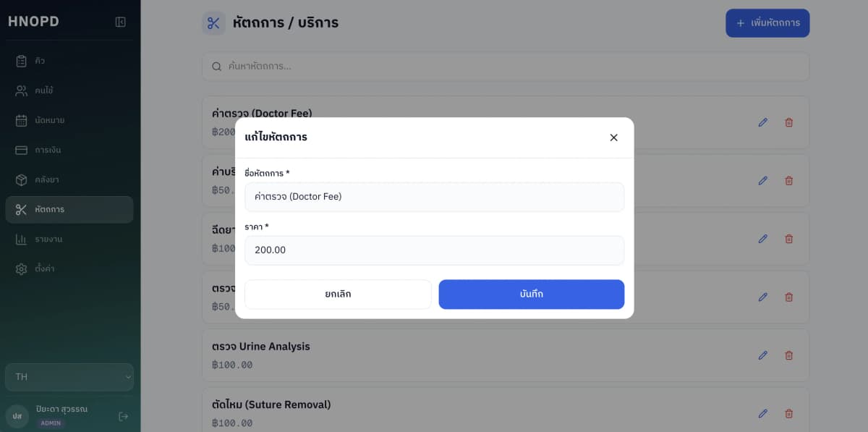Edit the Urine Analysis pencil icon
The height and width of the screenshot is (432, 868).
pos(762,355)
